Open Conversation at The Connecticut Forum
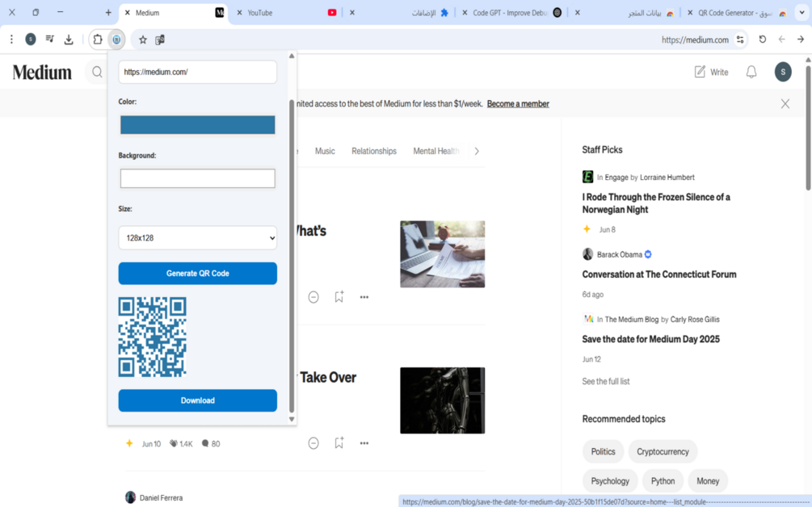Viewport: 812px width, 507px height. point(659,274)
